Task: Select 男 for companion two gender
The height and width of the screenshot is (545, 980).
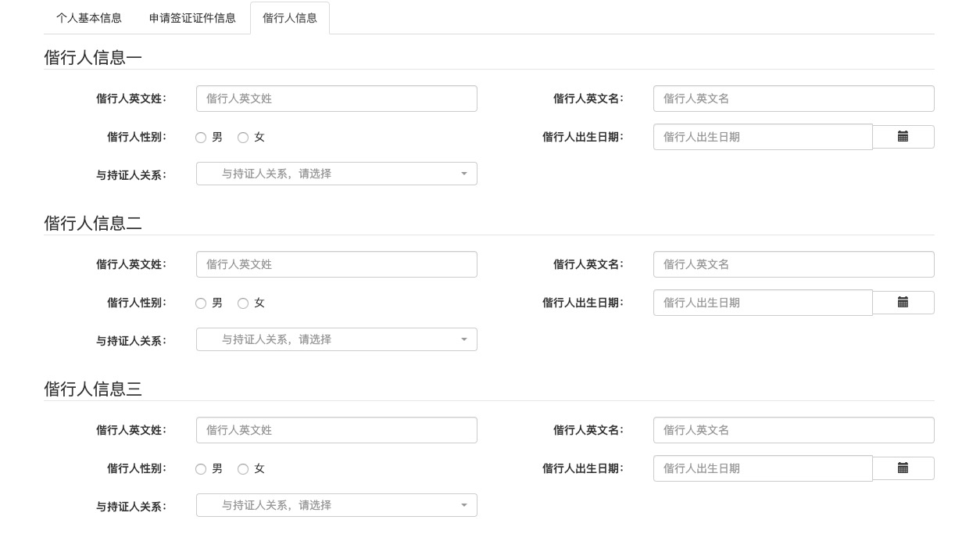Action: (x=201, y=303)
